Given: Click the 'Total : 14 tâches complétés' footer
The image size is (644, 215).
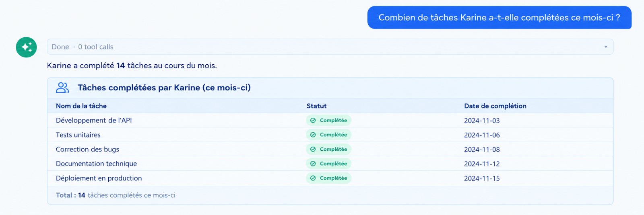Looking at the screenshot, I should (x=116, y=195).
